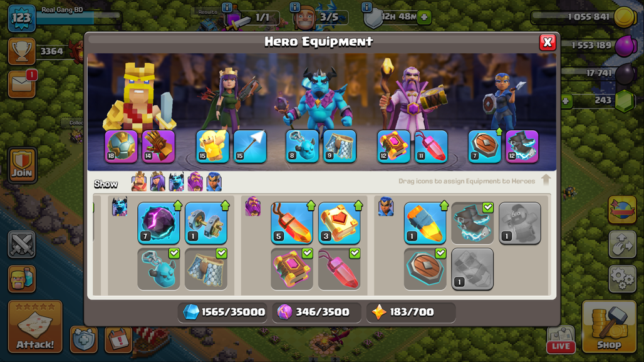
Task: Click the equipped purple spell book item
Action: tap(292, 269)
